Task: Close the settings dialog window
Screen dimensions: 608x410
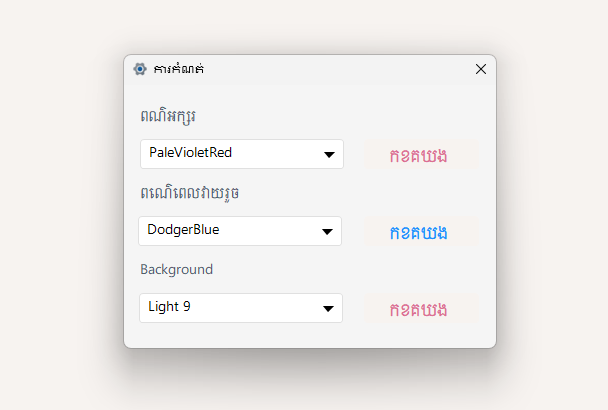Action: tap(481, 69)
